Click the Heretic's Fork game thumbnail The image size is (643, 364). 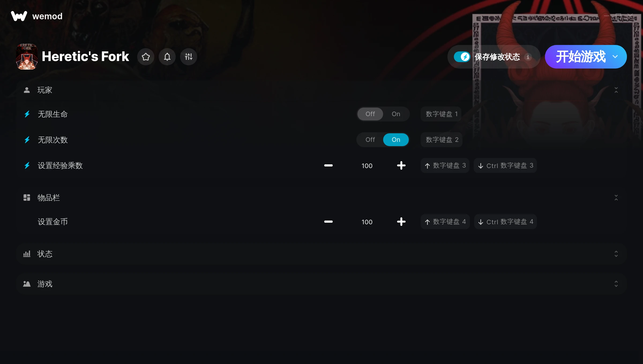(x=27, y=57)
